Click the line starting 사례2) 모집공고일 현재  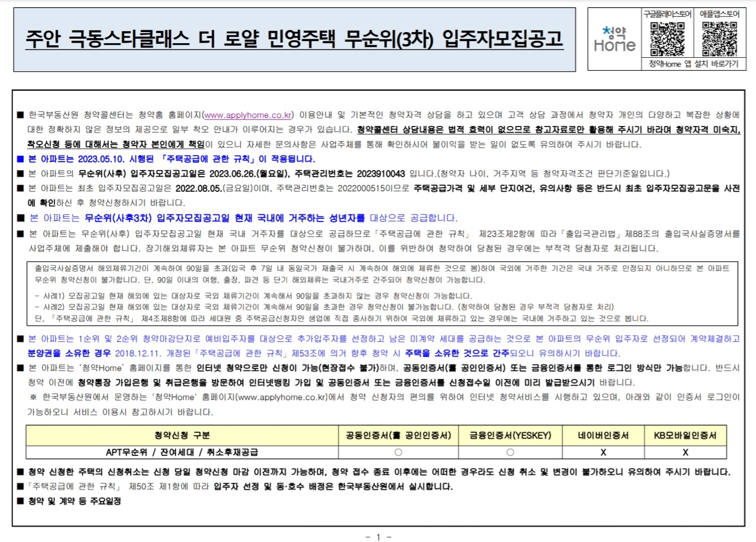[x=324, y=307]
